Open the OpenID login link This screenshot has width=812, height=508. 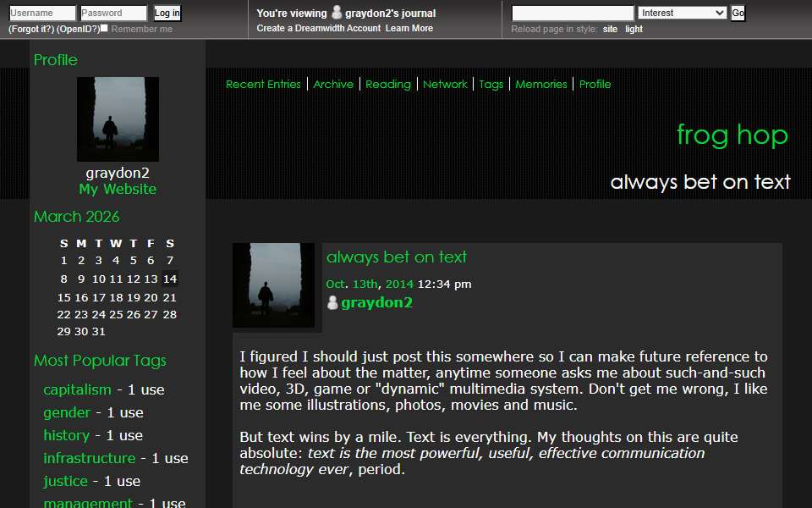[78, 29]
